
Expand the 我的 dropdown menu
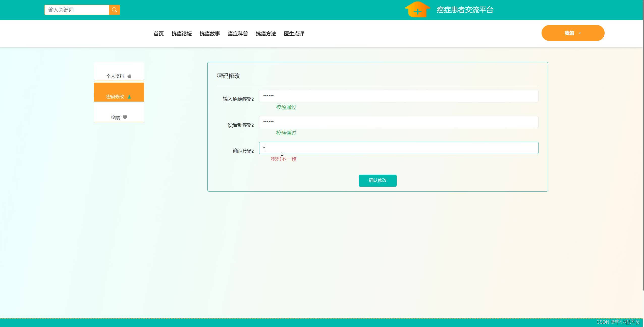click(x=573, y=33)
